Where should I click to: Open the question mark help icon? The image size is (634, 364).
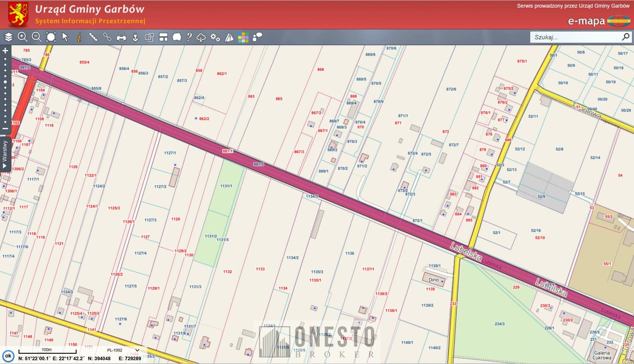pyautogui.click(x=189, y=37)
